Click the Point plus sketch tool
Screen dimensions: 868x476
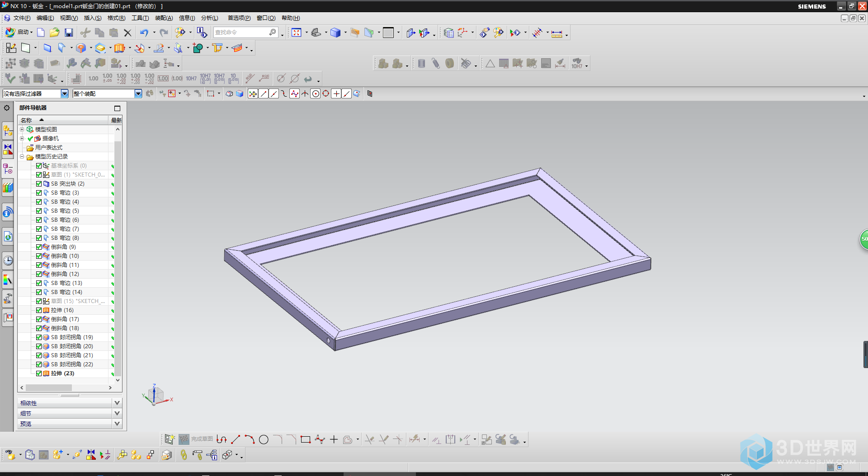[334, 439]
